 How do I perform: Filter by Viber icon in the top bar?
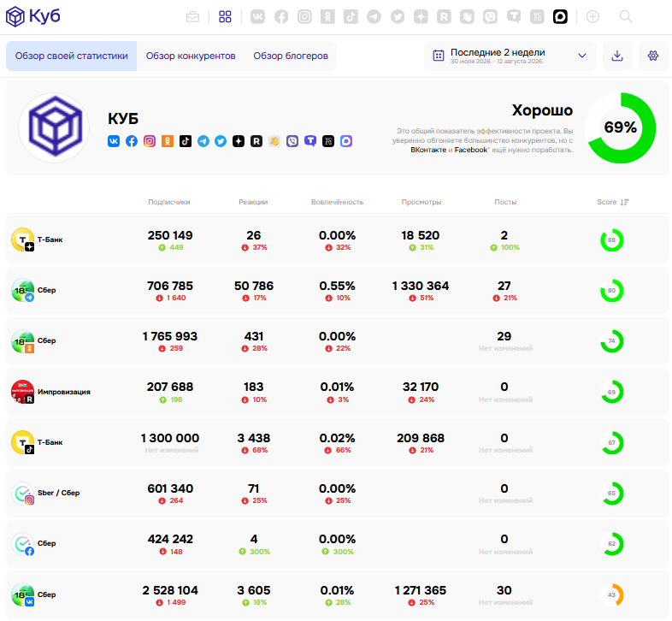tap(490, 17)
